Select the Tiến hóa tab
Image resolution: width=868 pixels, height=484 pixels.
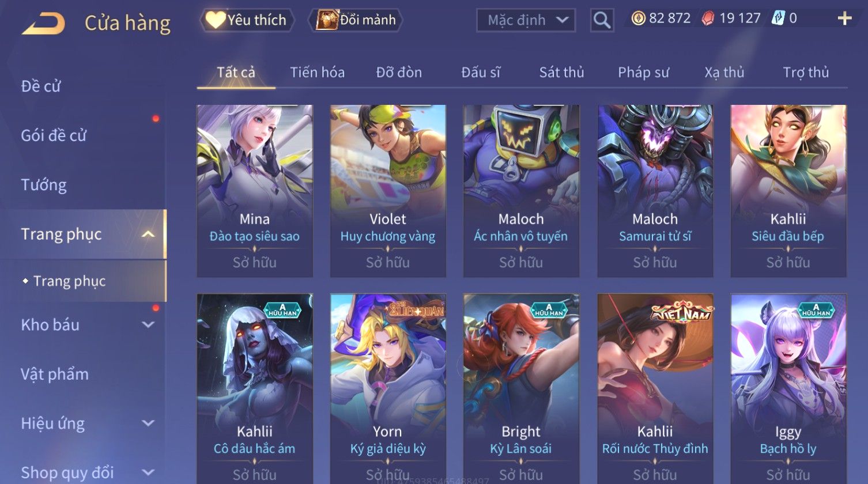pos(317,73)
